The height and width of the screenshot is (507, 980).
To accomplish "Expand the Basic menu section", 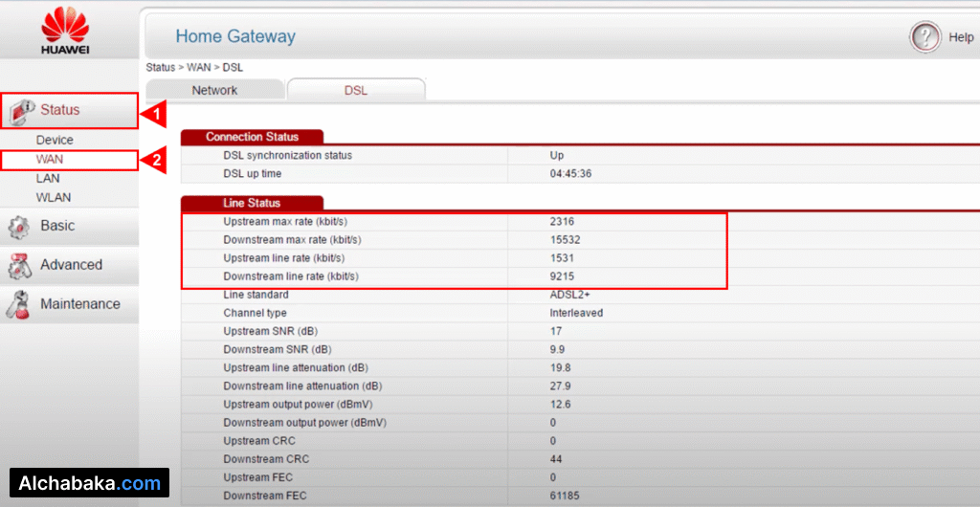I will [57, 226].
